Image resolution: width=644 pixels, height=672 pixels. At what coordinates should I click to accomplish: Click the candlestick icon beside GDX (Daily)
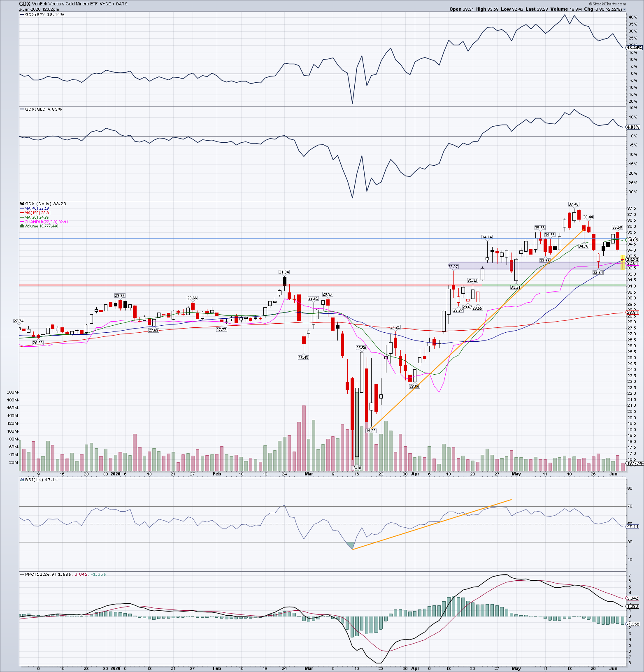22,204
